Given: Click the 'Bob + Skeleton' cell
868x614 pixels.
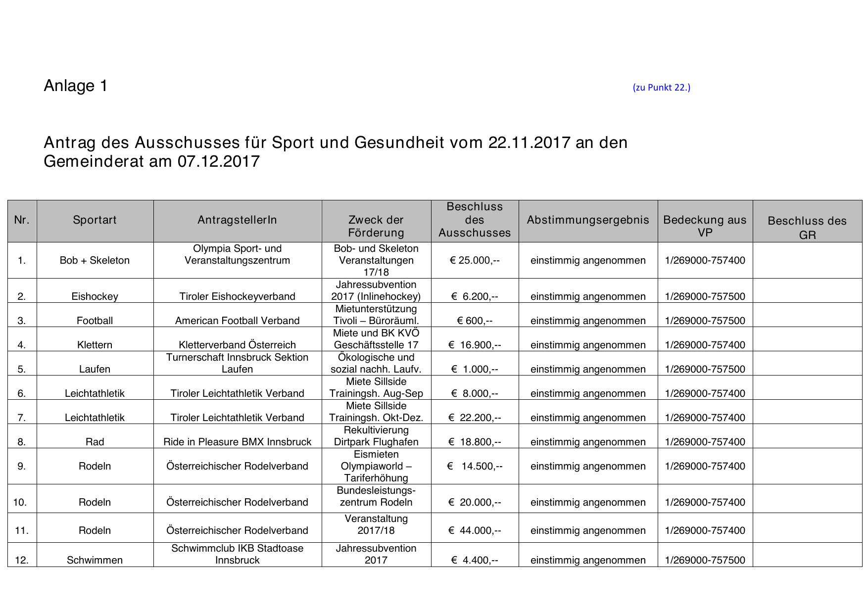Looking at the screenshot, I should click(95, 260).
